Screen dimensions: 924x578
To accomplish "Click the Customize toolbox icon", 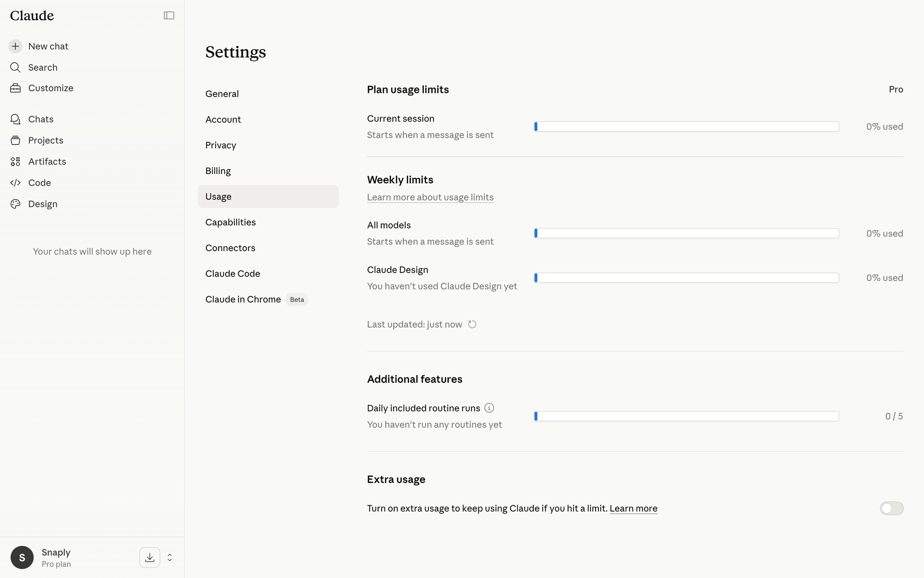I will tap(15, 88).
